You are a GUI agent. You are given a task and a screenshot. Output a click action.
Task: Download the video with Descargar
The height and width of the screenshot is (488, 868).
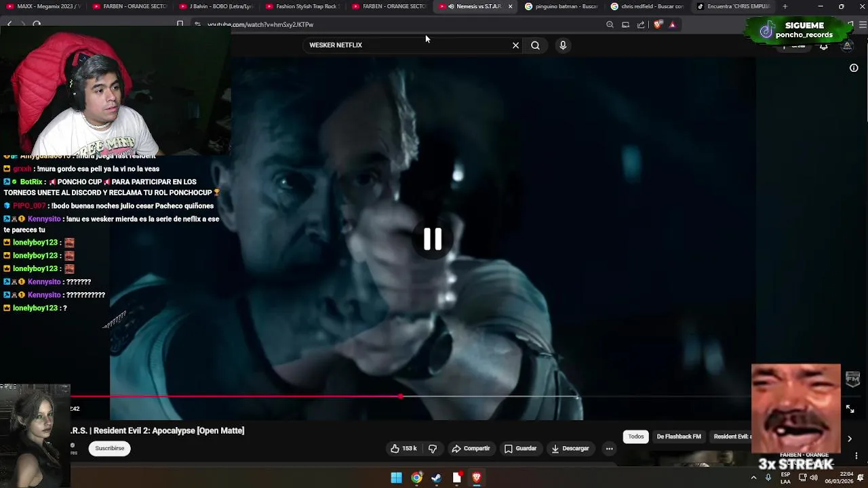[x=570, y=449]
